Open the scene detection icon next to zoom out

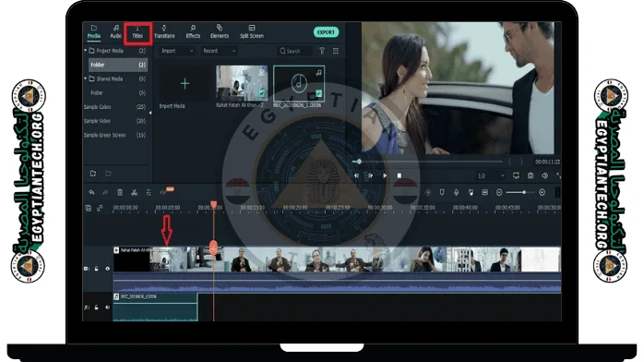[x=485, y=192]
